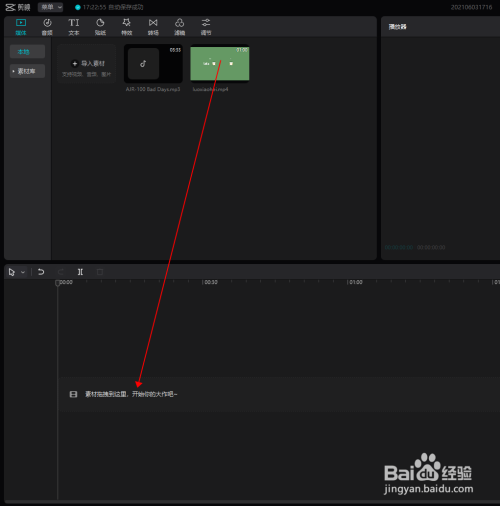Click the delete icon in timeline toolbar
Image resolution: width=500 pixels, height=506 pixels.
click(100, 272)
